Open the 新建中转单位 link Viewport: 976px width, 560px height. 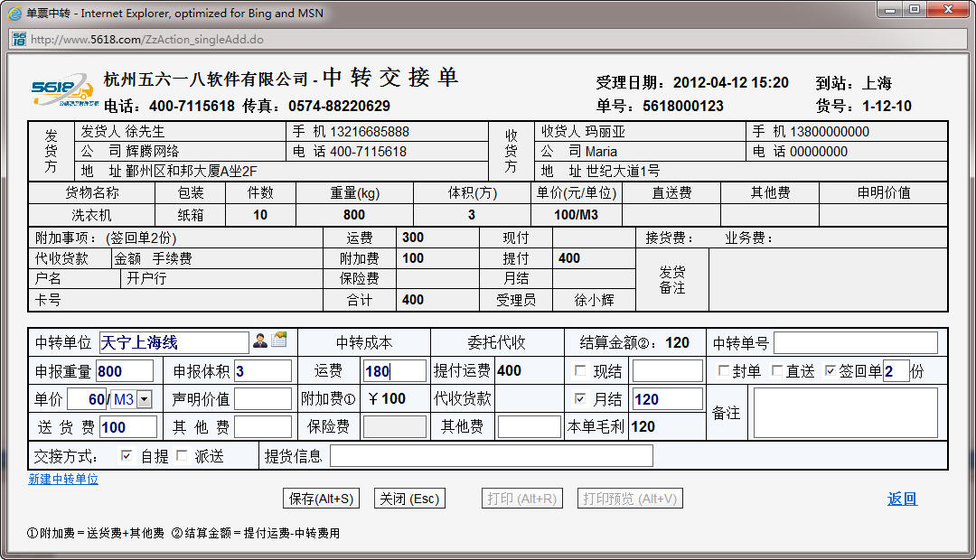point(63,480)
